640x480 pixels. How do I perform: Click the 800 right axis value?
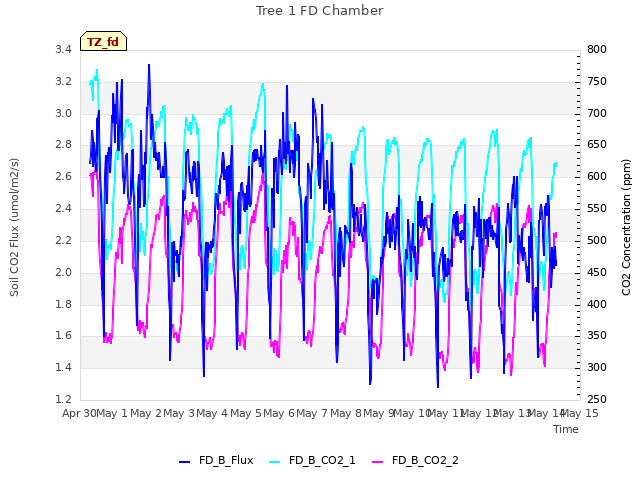click(x=597, y=49)
